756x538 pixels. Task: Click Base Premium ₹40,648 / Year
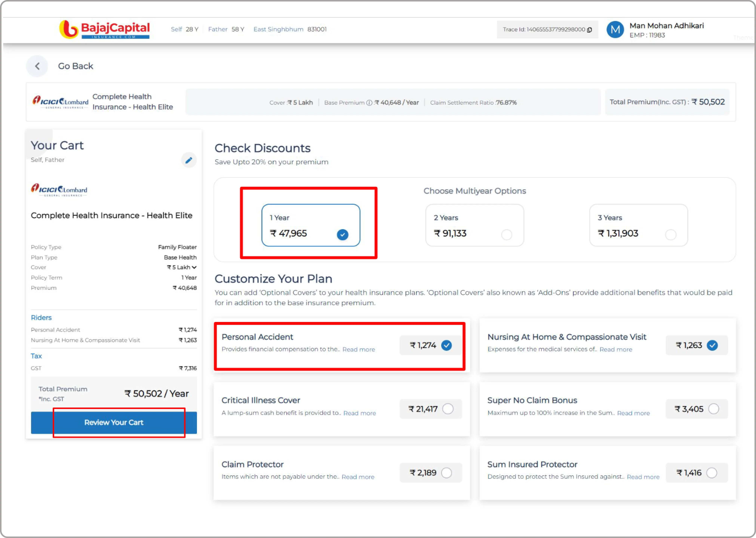(x=371, y=103)
